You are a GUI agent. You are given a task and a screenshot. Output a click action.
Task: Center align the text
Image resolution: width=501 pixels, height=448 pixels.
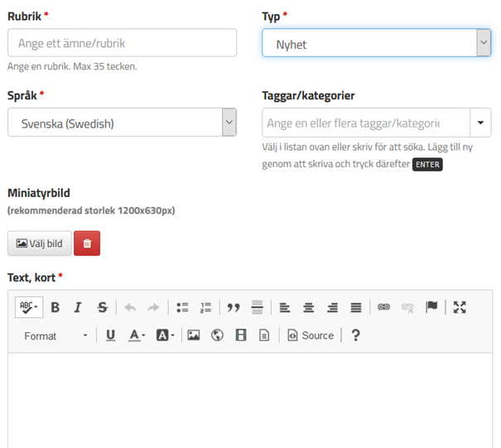click(308, 307)
